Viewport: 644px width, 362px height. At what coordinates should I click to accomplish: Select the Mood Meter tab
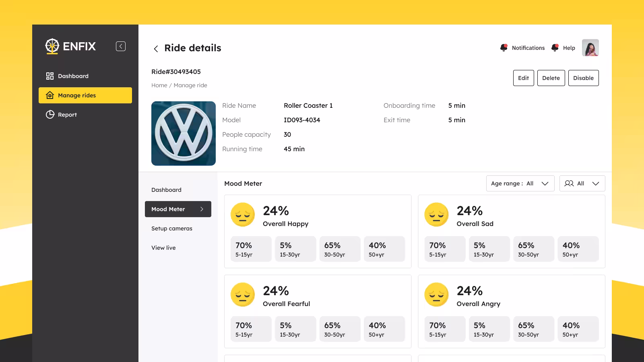tap(178, 209)
